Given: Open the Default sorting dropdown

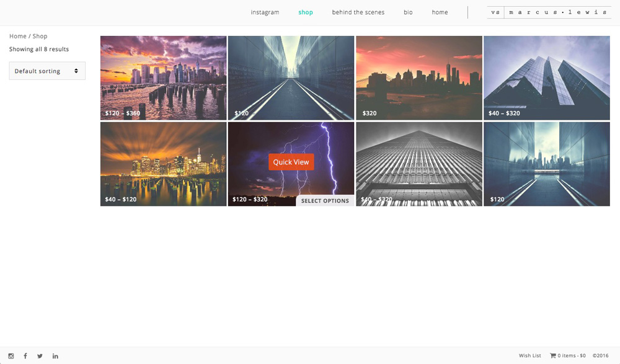Looking at the screenshot, I should 47,71.
